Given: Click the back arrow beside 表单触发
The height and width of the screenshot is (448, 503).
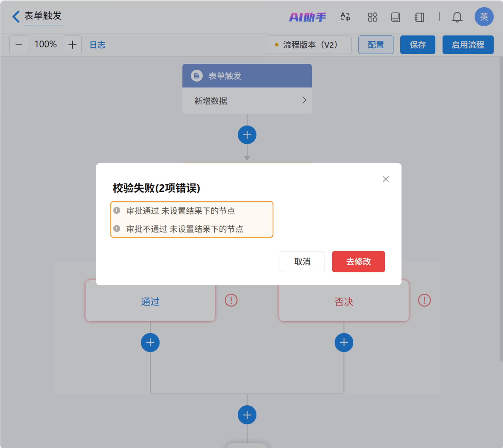Looking at the screenshot, I should point(16,17).
